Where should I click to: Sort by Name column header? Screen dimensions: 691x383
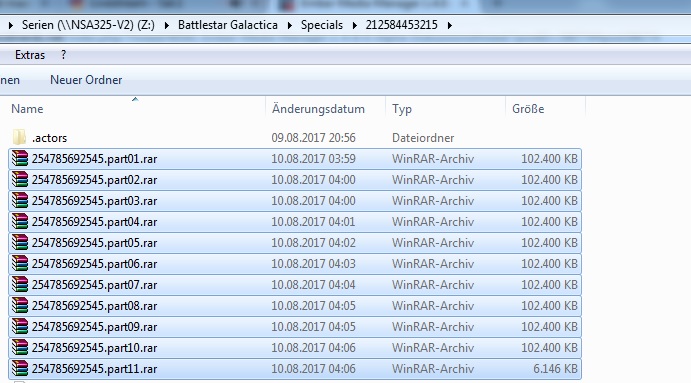pyautogui.click(x=27, y=109)
